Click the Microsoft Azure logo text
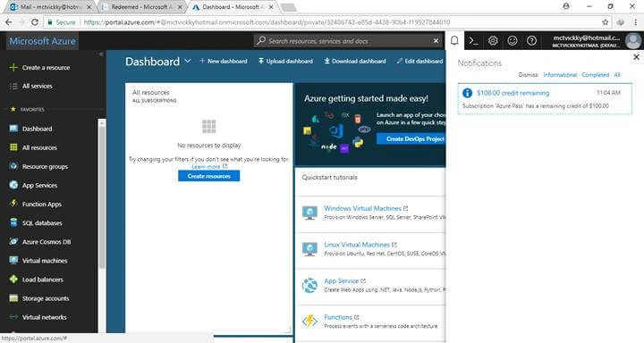Image resolution: width=644 pixels, height=343 pixels. pos(42,41)
